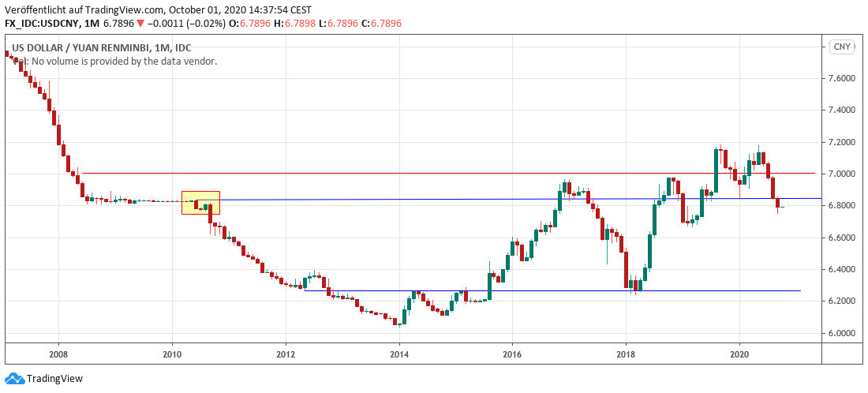The image size is (868, 393).
Task: Select the CNY currency button
Action: tap(840, 47)
